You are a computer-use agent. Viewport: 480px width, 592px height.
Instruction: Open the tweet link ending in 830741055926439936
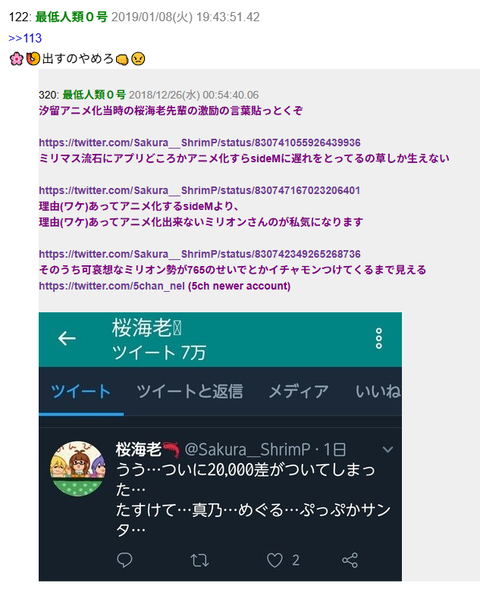coord(199,142)
